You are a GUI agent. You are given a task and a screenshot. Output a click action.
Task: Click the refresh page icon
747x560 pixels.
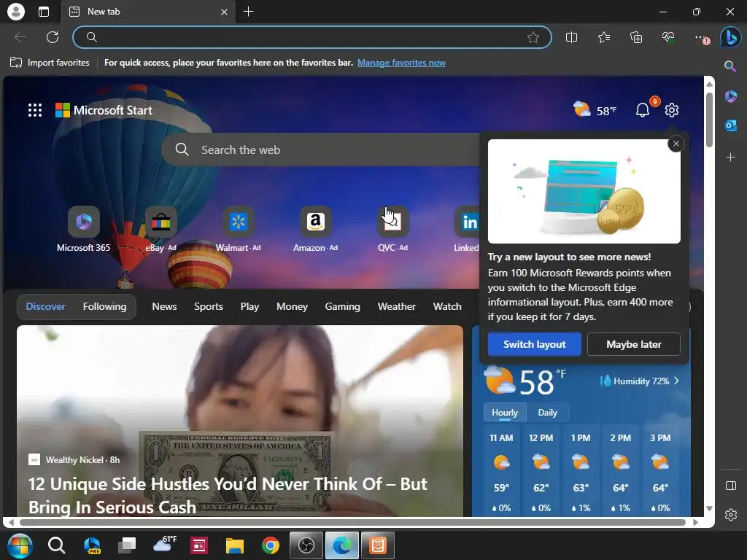[53, 37]
